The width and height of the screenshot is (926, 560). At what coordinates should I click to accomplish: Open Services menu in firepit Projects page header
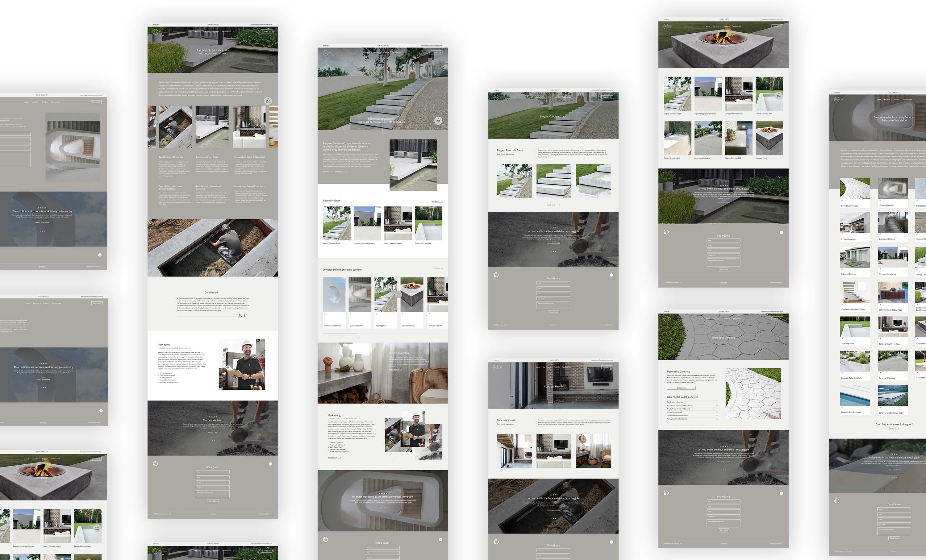click(717, 26)
